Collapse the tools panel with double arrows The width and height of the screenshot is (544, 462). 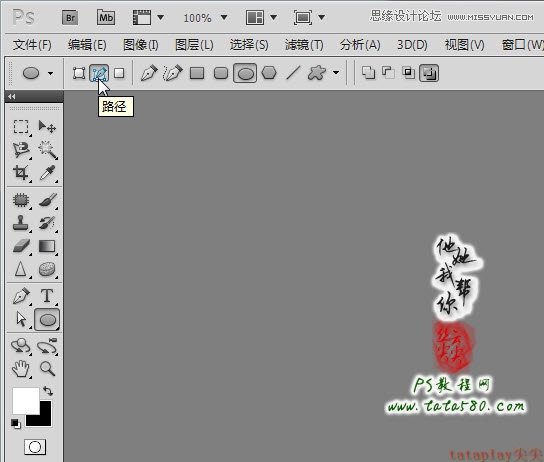click(12, 96)
